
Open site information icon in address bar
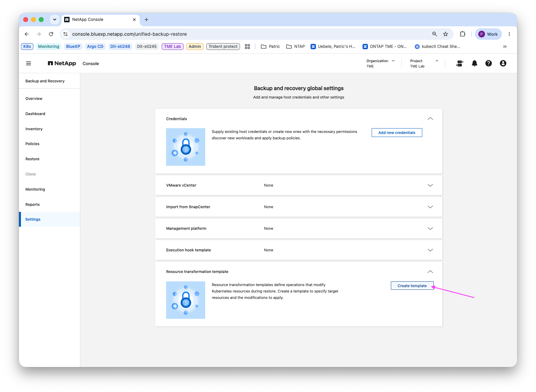point(66,34)
